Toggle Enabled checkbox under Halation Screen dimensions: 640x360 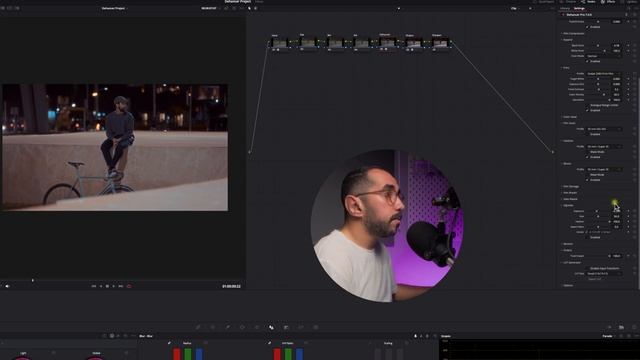pos(588,157)
